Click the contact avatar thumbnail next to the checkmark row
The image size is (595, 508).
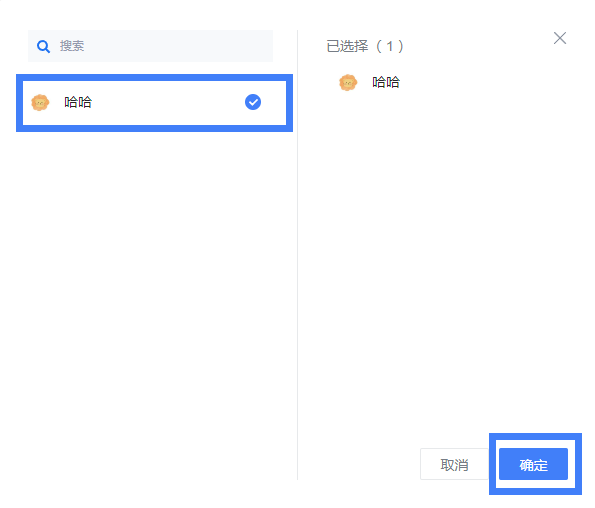(40, 102)
